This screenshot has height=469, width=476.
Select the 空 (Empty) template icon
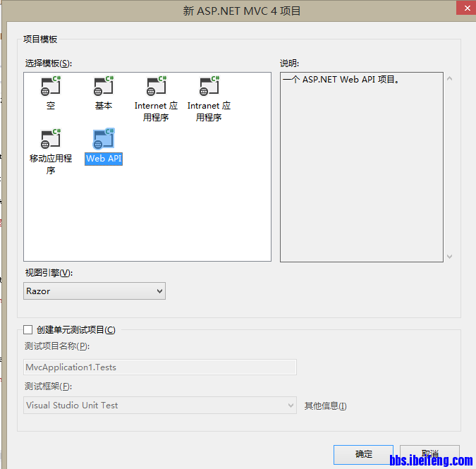[x=51, y=86]
